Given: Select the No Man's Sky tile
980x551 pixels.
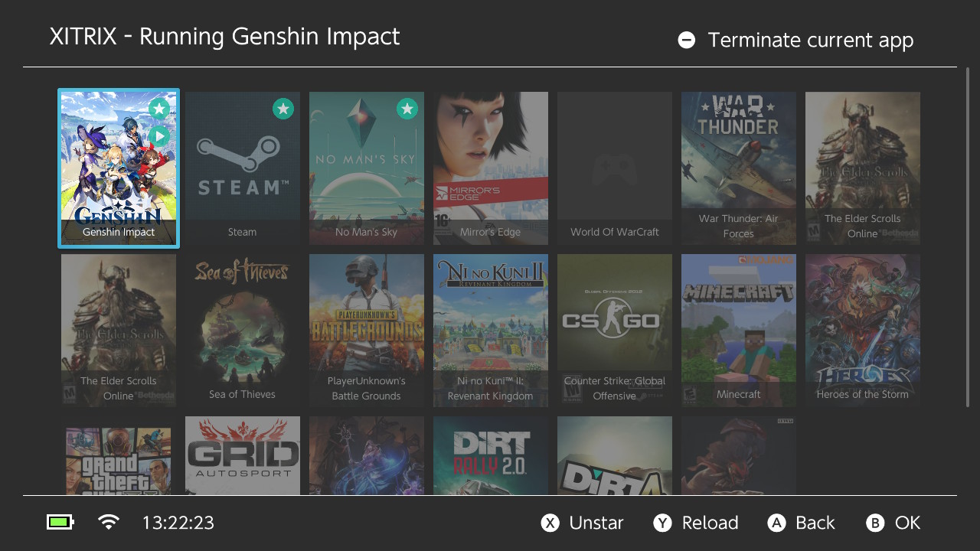Looking at the screenshot, I should (367, 168).
